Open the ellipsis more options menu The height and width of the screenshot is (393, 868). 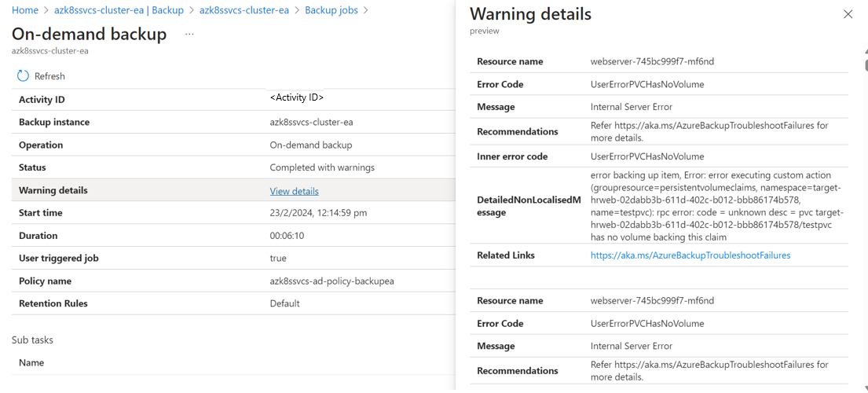click(189, 35)
